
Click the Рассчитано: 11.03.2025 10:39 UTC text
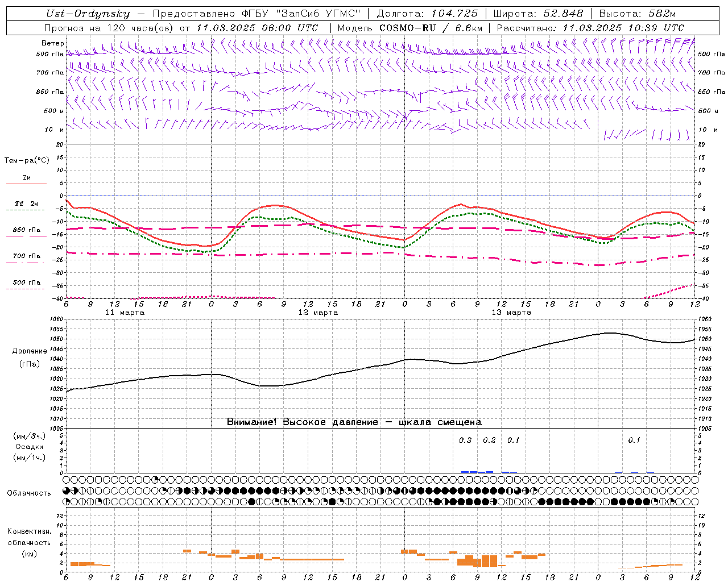pyautogui.click(x=590, y=28)
